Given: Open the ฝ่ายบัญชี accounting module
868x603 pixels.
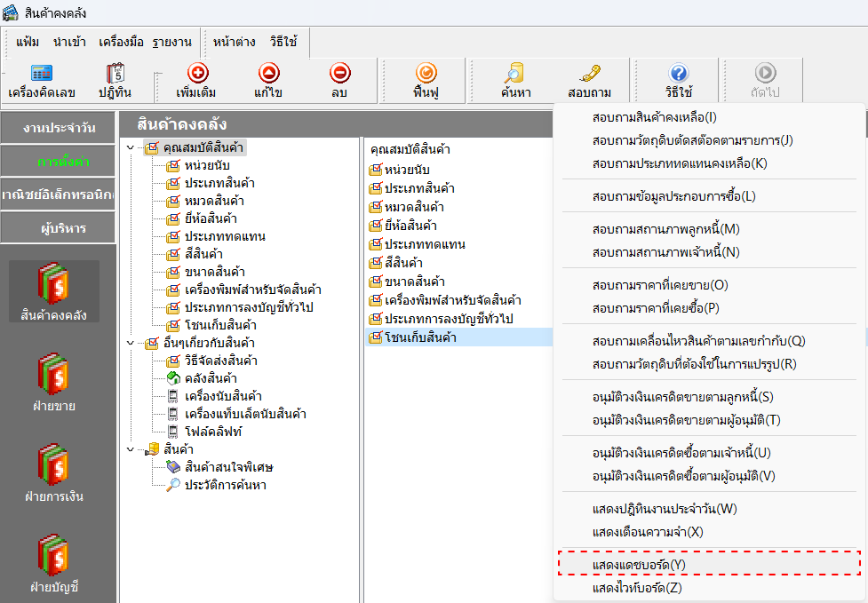Looking at the screenshot, I should pyautogui.click(x=53, y=564).
